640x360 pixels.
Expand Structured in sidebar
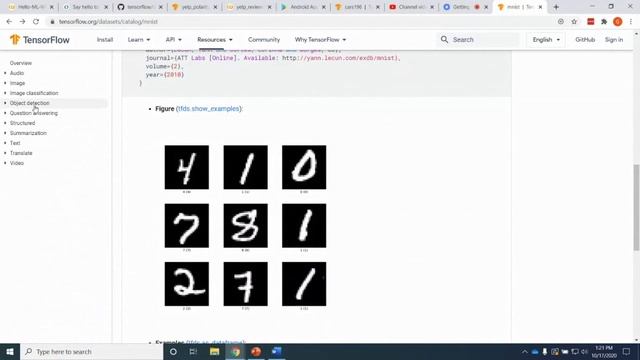[22, 123]
